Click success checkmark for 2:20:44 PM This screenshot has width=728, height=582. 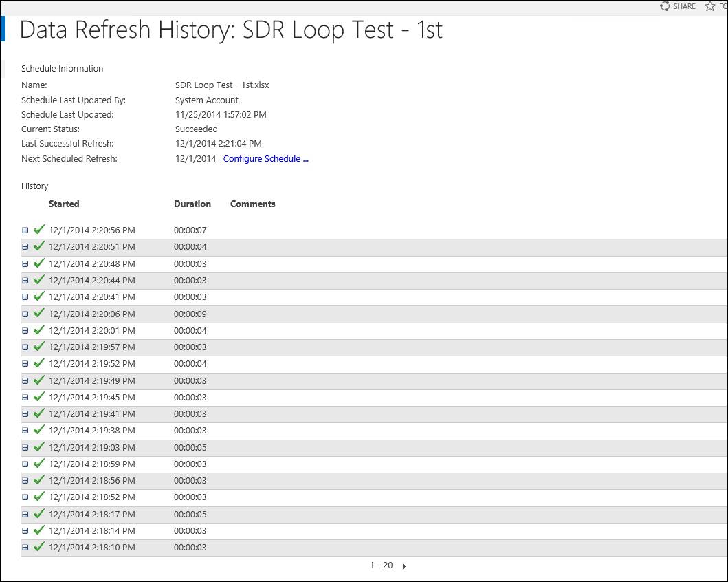tap(39, 279)
